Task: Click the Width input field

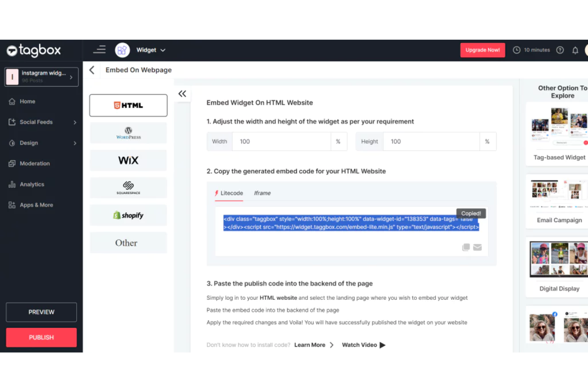Action: [281, 141]
